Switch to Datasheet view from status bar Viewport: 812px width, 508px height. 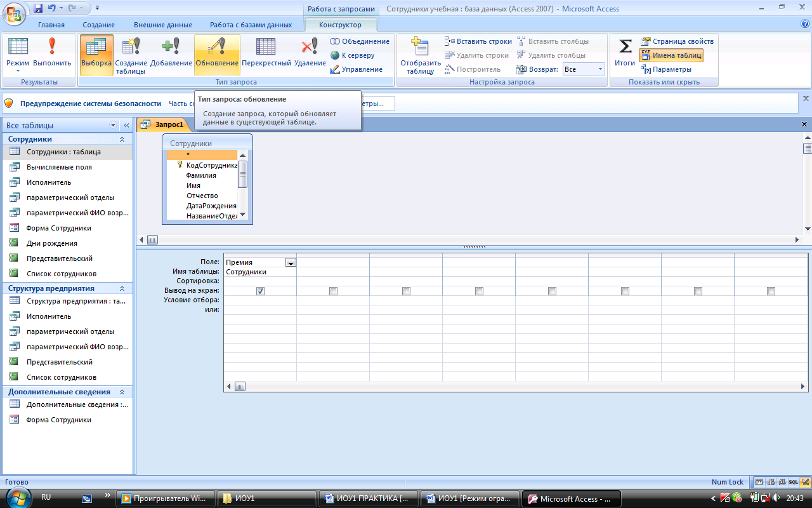pyautogui.click(x=759, y=483)
